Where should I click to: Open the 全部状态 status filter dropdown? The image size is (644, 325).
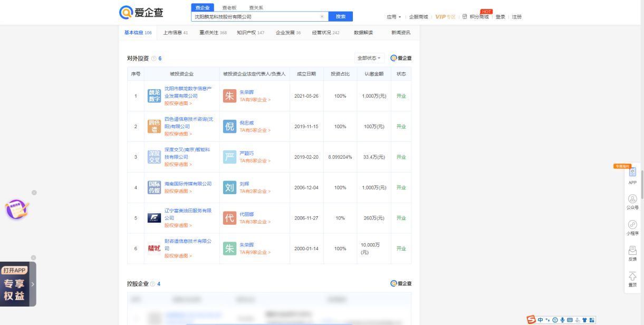point(370,58)
